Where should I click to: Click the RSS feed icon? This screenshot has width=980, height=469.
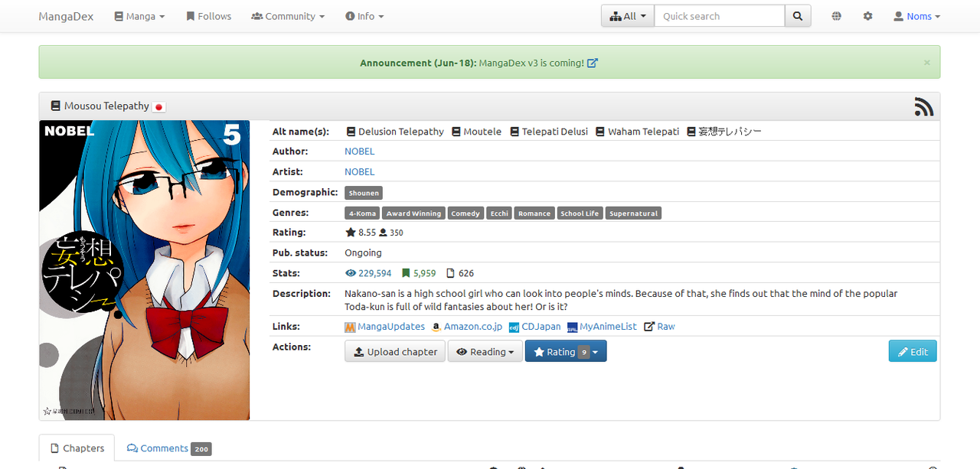tap(923, 106)
